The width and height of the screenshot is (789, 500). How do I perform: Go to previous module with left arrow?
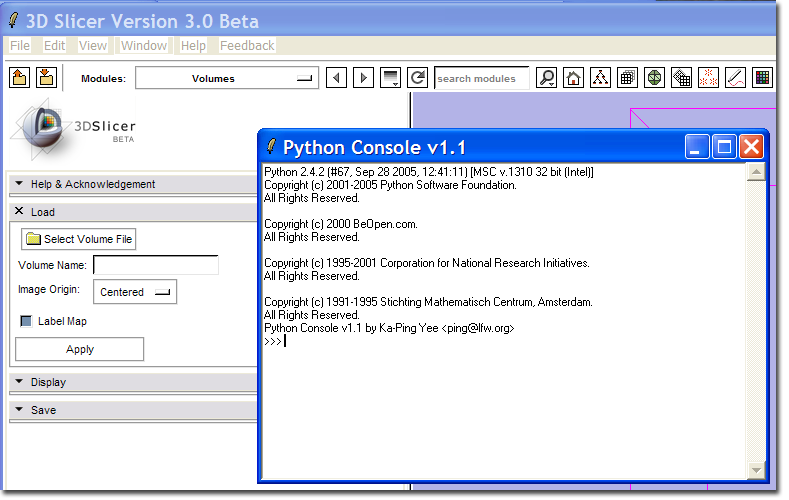[337, 78]
